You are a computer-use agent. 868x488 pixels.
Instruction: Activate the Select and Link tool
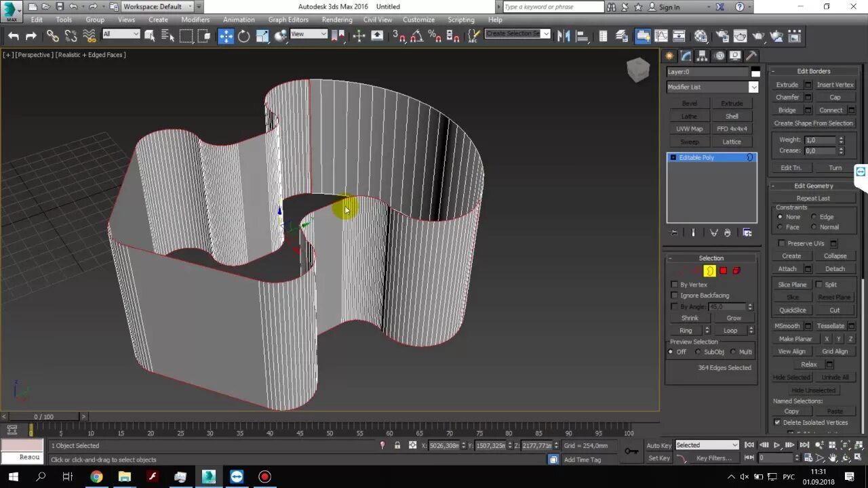pyautogui.click(x=52, y=36)
